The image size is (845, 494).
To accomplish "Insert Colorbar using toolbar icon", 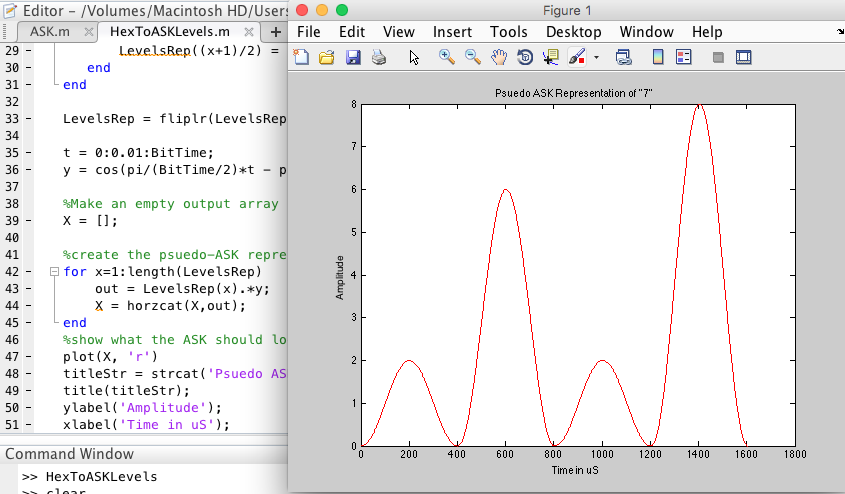I will point(658,57).
